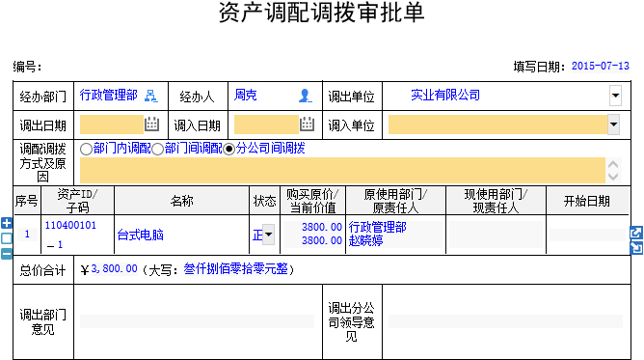The image size is (644, 360).
Task: Click the 行政管理部 value in 经办部门
Action: [x=108, y=95]
